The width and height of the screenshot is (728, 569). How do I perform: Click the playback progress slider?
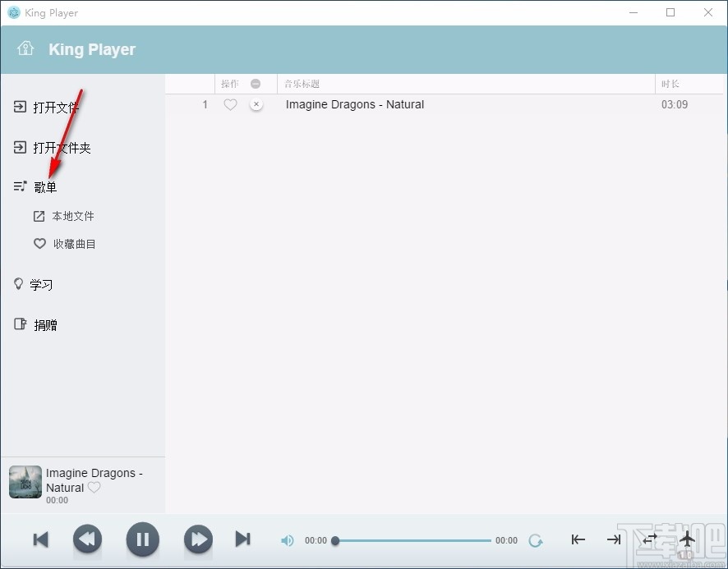(411, 540)
